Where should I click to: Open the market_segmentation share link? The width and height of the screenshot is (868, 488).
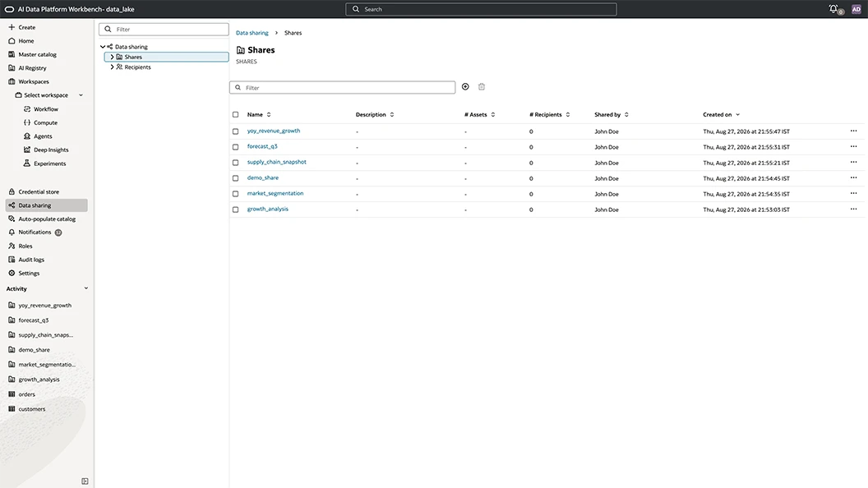(x=275, y=193)
